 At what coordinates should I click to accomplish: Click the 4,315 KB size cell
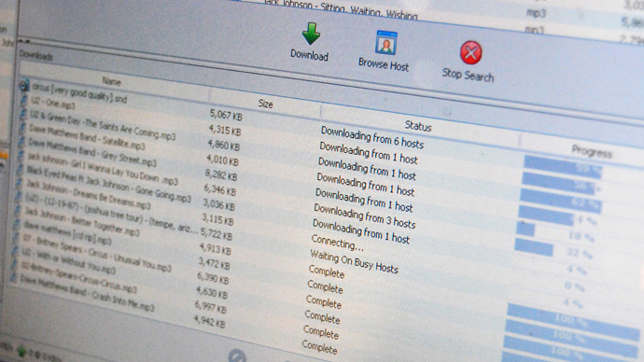225,130
